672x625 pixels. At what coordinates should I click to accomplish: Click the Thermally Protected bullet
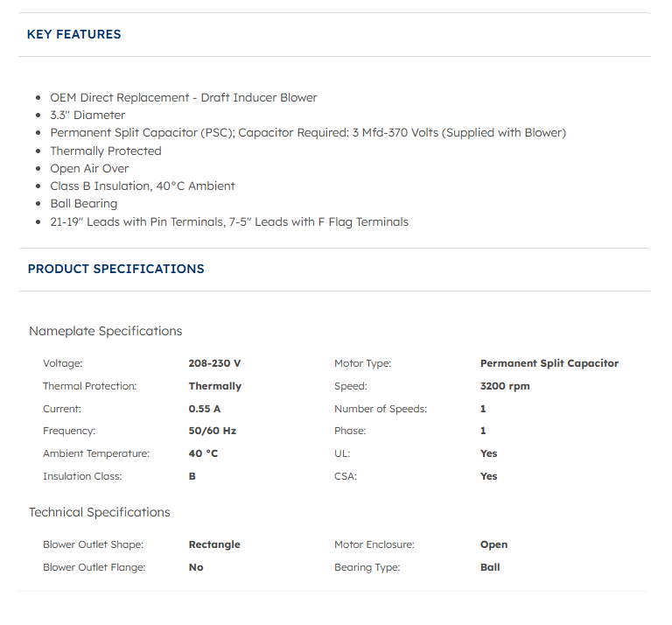pos(106,151)
